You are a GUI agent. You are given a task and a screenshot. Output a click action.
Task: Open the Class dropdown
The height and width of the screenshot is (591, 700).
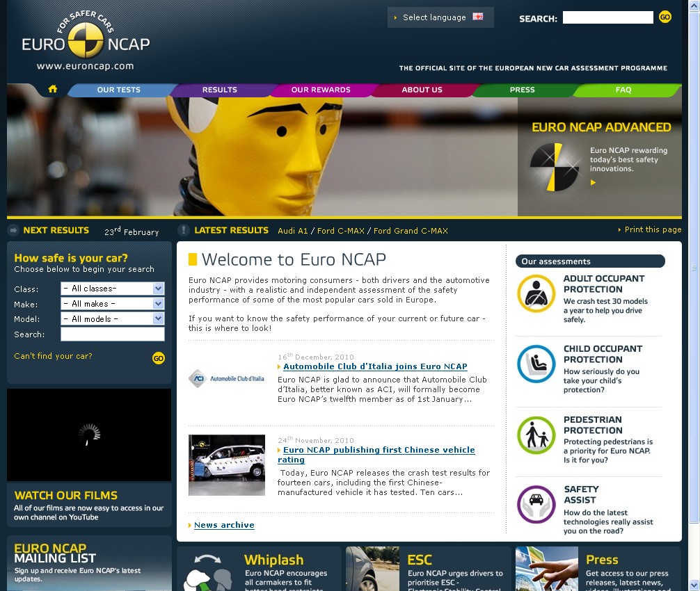click(113, 289)
